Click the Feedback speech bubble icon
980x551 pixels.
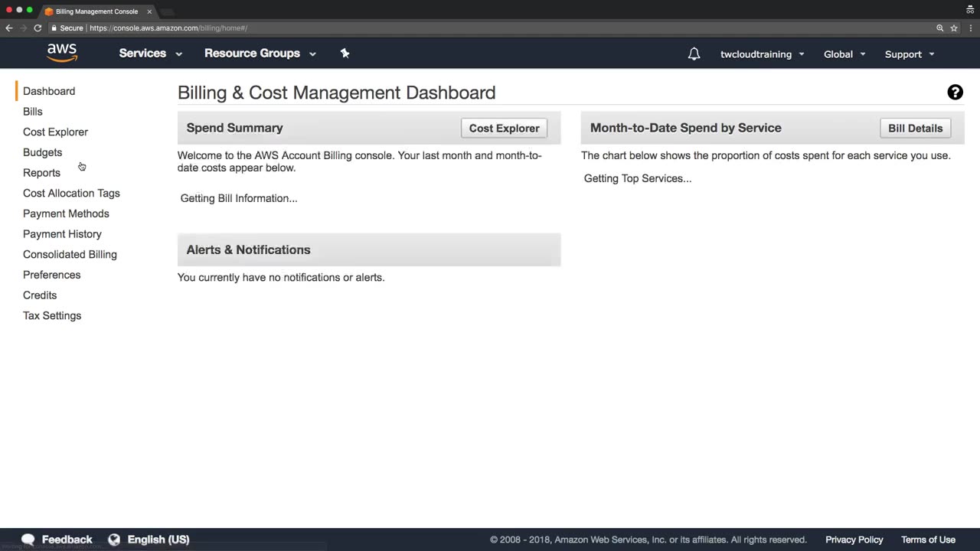tap(28, 540)
